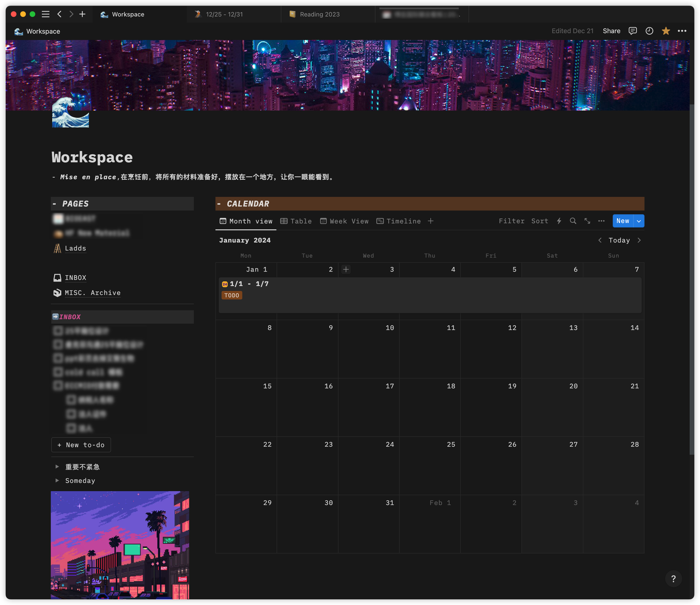The height and width of the screenshot is (605, 700).
Task: Check the fourth INBOX to-do
Action: (x=58, y=372)
